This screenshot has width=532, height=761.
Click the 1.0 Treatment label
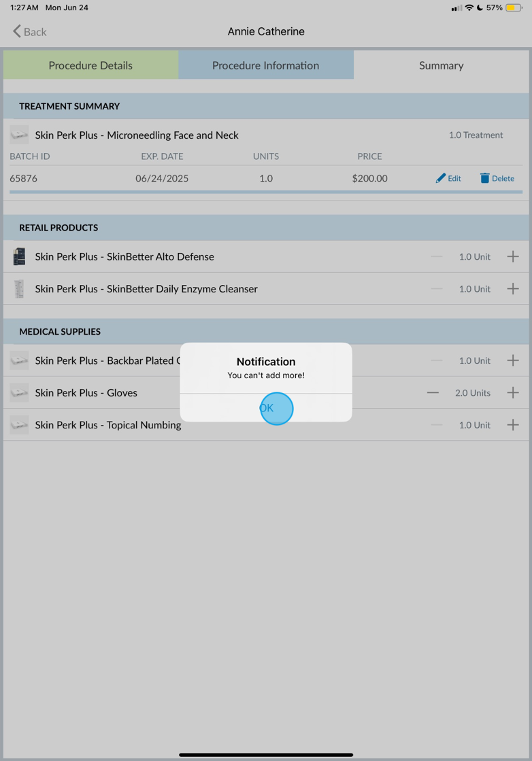pos(476,135)
